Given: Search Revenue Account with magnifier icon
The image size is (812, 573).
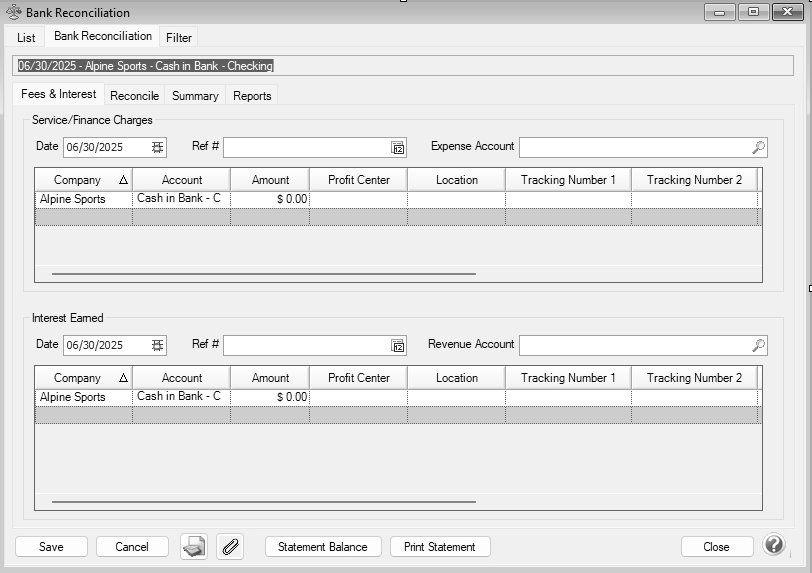Looking at the screenshot, I should tap(758, 345).
